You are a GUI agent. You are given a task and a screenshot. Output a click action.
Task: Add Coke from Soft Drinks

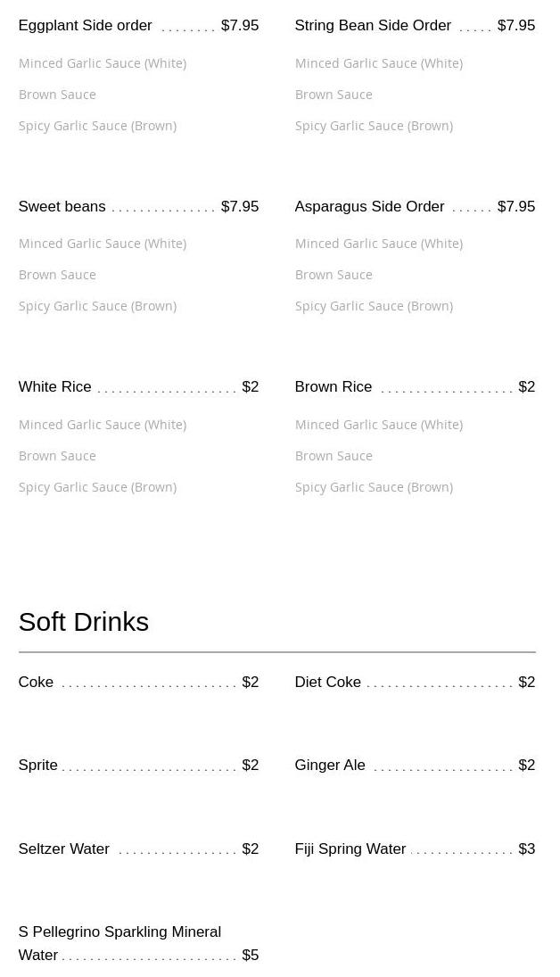click(37, 682)
